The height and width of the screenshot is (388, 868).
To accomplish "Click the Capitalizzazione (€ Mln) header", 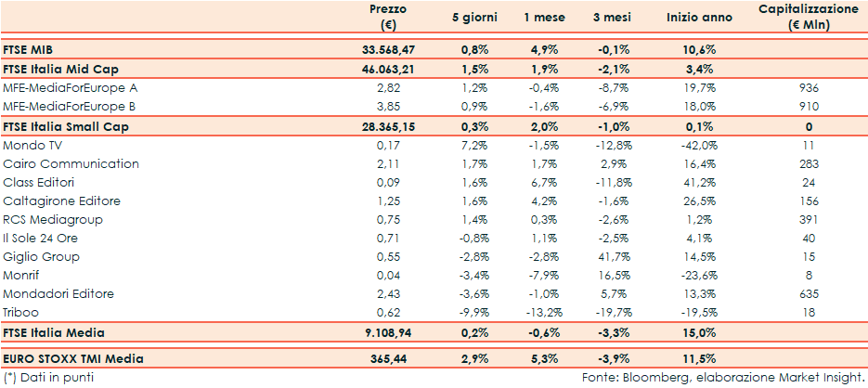I will pyautogui.click(x=808, y=17).
